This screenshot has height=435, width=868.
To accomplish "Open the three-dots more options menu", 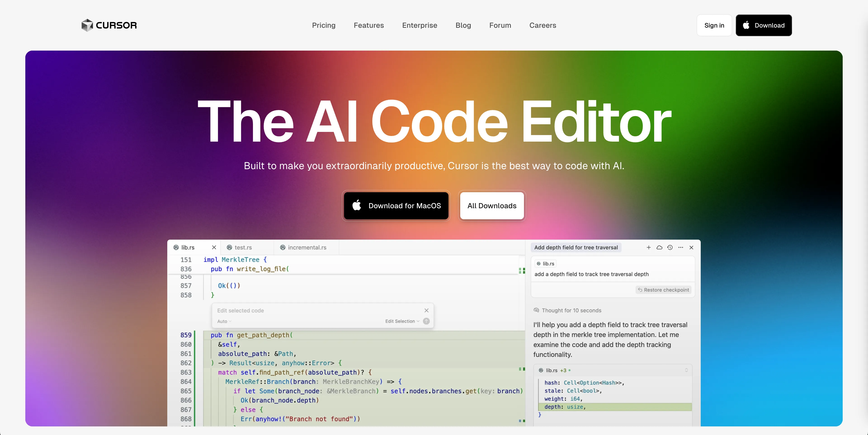I will tap(681, 248).
